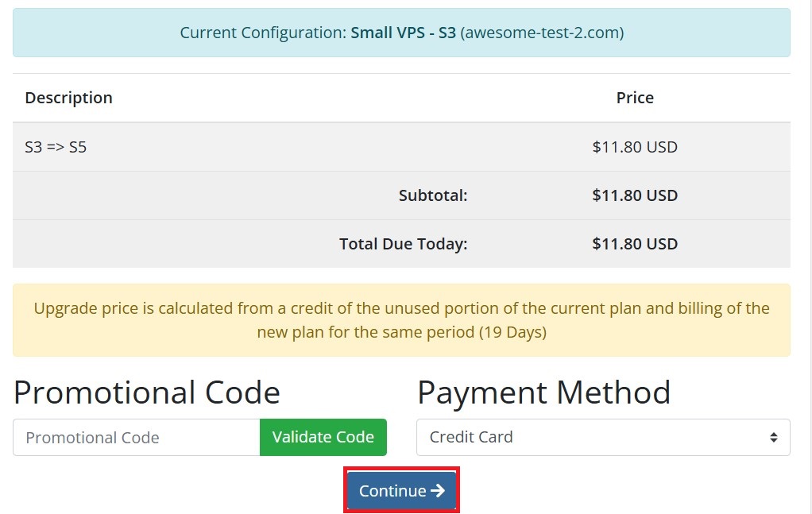Click the up-down arrows on payment selector
Screen dimensions: 812x514
tap(773, 437)
